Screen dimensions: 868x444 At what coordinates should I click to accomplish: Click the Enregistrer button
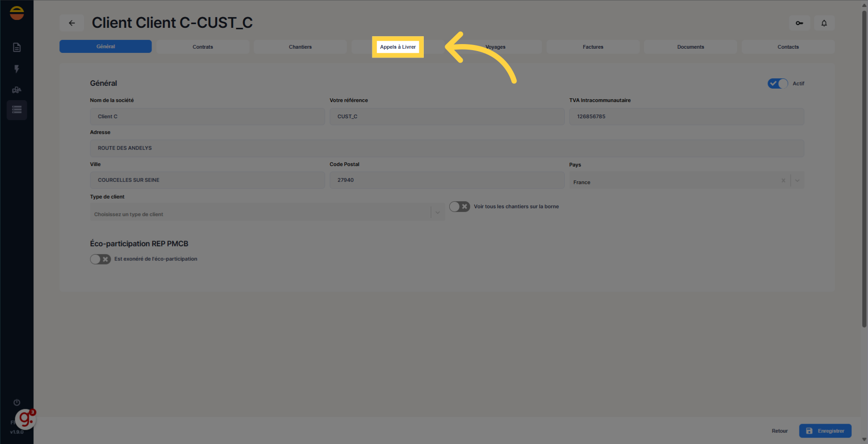825,431
